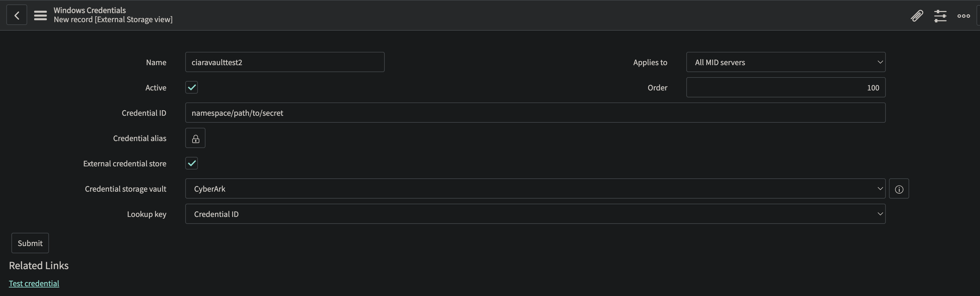Focus the Credential ID text field

pos(535,113)
